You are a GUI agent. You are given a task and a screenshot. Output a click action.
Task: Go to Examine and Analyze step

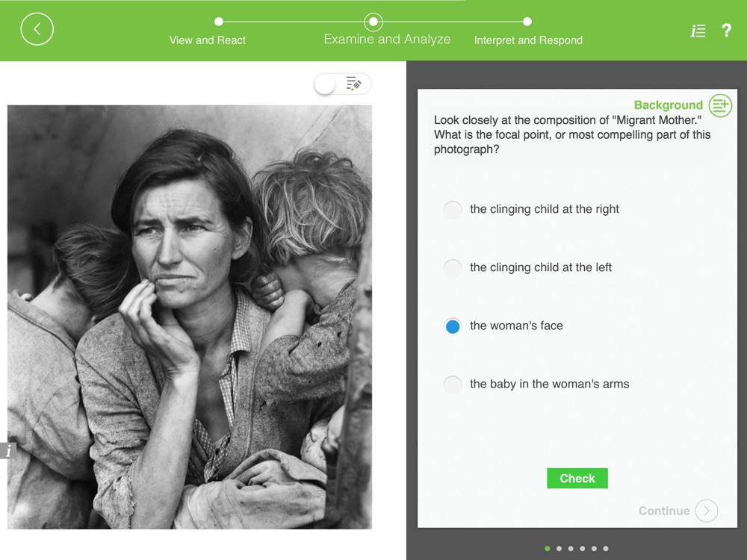[387, 39]
